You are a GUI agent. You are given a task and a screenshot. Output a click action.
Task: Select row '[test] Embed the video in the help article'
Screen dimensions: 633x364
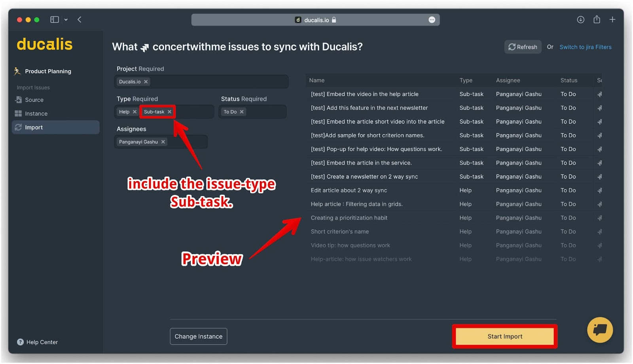pyautogui.click(x=454, y=94)
